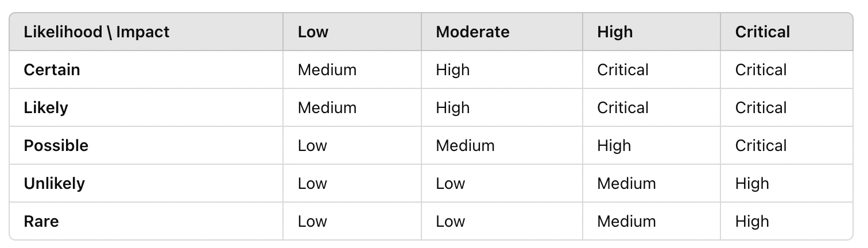Screen dimensions: 868x248
Task: Click Critical cell in Certain/High column
Action: (623, 70)
